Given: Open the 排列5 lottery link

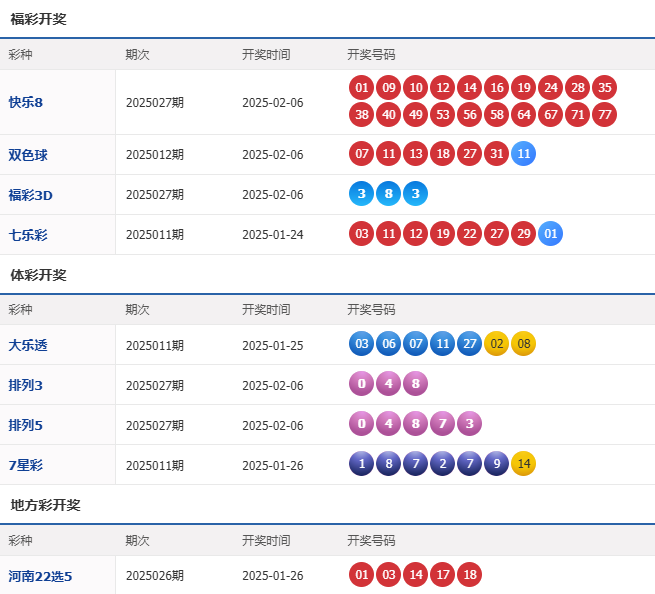Looking at the screenshot, I should pyautogui.click(x=25, y=425).
